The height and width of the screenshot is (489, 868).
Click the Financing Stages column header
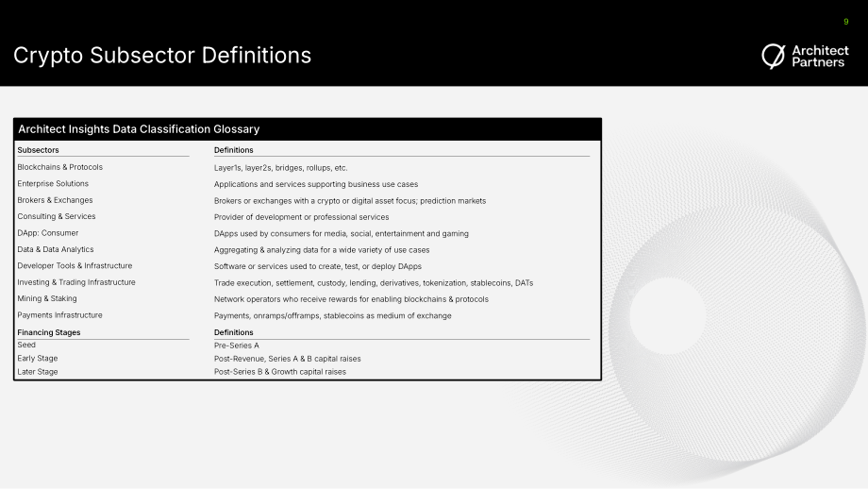(49, 332)
